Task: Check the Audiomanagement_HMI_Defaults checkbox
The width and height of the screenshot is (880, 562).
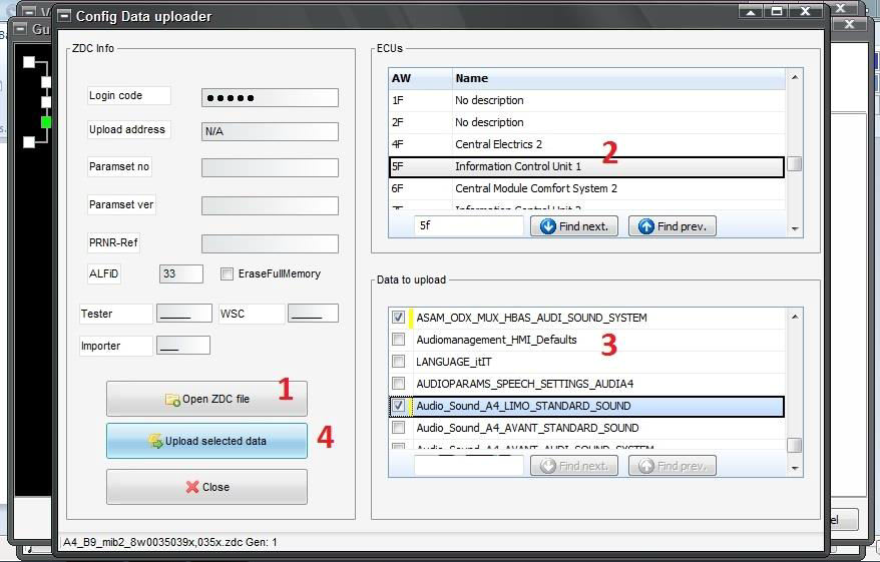Action: coord(398,339)
